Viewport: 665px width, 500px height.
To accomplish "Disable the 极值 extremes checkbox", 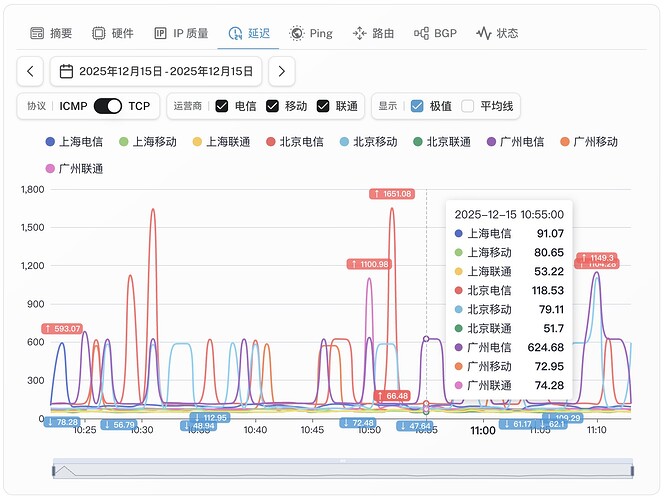I will click(417, 106).
